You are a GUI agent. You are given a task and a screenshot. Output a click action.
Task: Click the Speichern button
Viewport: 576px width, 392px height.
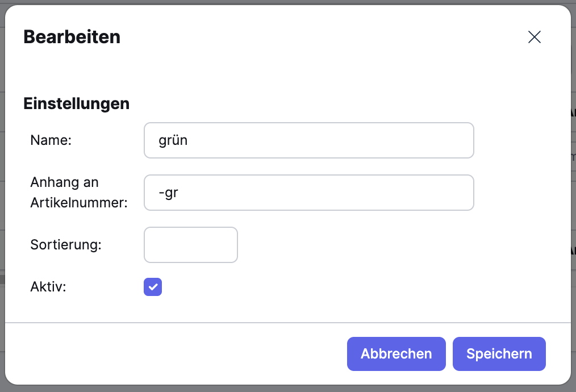pos(499,353)
